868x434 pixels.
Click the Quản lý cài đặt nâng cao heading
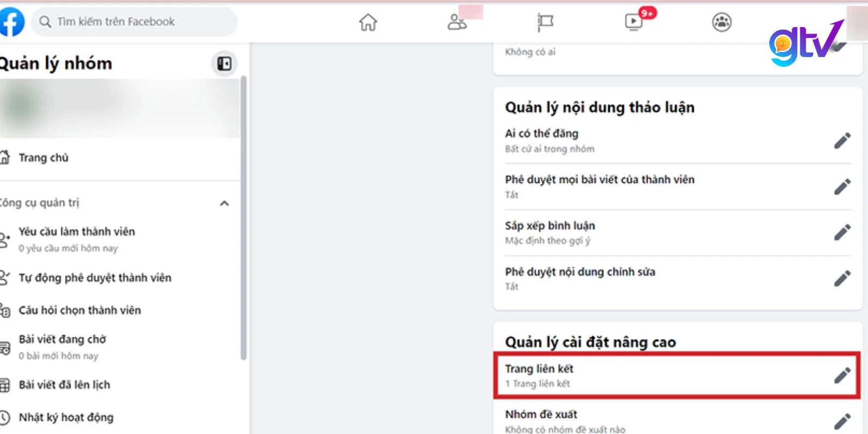pyautogui.click(x=590, y=342)
